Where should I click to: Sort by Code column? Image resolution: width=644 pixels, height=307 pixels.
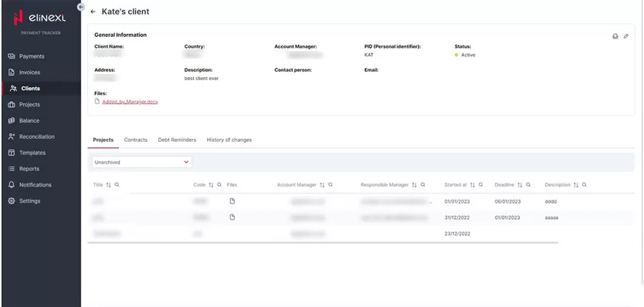(211, 185)
